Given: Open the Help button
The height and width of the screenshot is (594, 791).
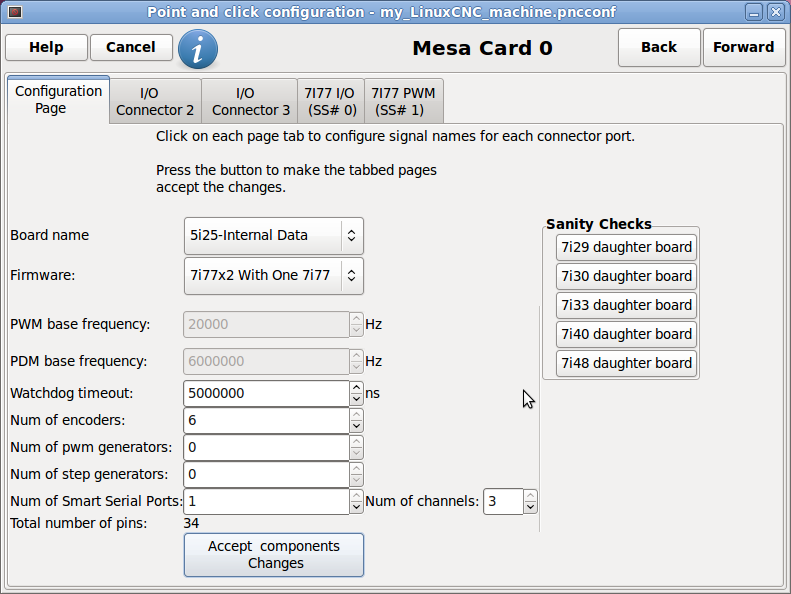Looking at the screenshot, I should point(46,47).
